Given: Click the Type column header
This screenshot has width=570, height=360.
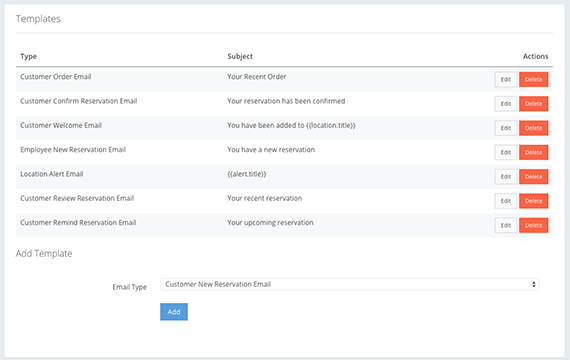Looking at the screenshot, I should tap(28, 56).
